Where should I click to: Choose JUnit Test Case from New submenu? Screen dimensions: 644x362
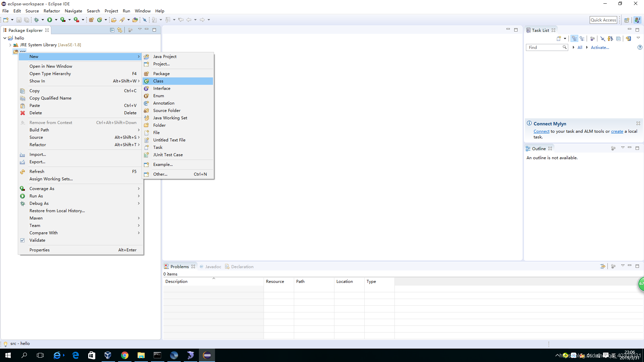pyautogui.click(x=178, y=155)
